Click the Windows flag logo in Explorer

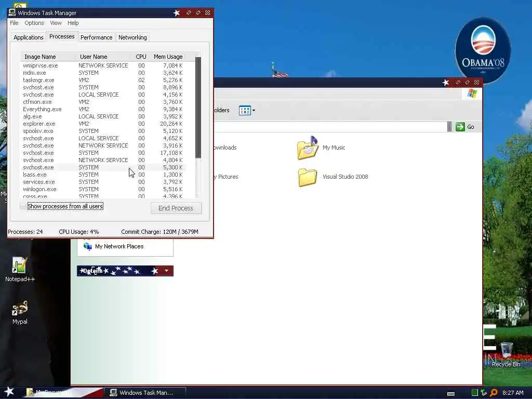472,94
